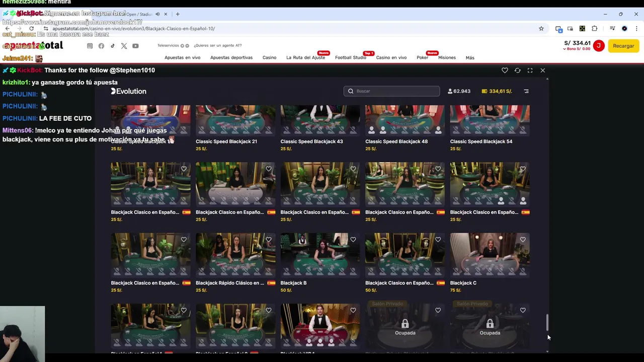Open the YouTube icon in site header
Screen dimensions: 644x362
click(x=135, y=46)
